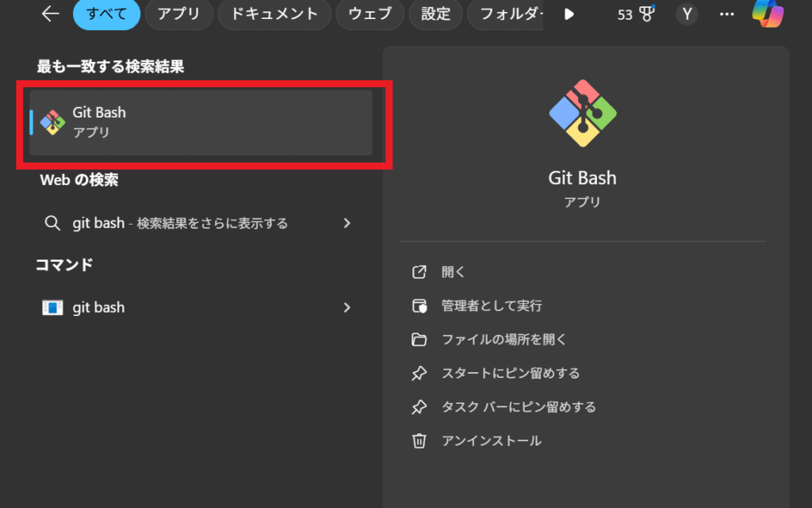Switch to the ウェブ filter tab
This screenshot has height=508, width=812.
pos(370,14)
